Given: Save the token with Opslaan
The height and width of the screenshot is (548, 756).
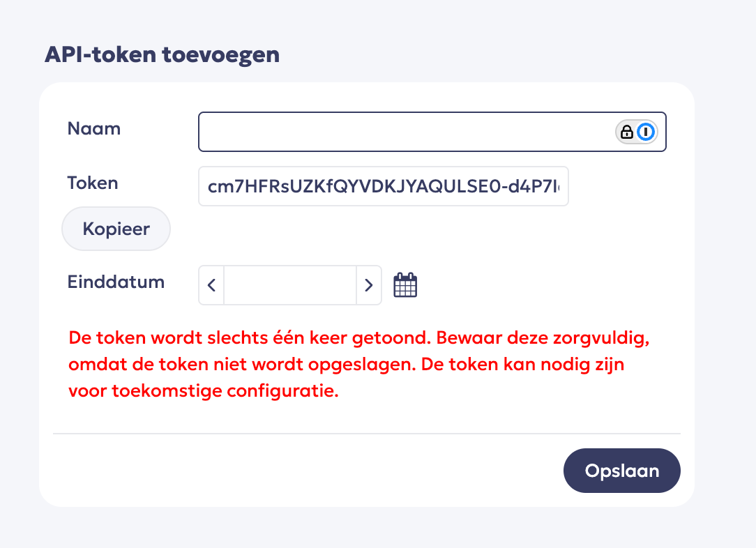Looking at the screenshot, I should [x=621, y=471].
